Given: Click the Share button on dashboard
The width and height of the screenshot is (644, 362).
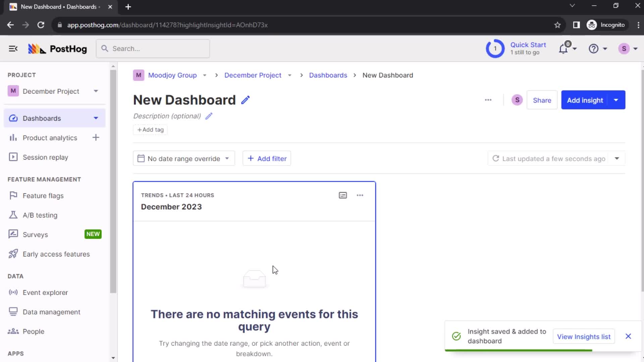Looking at the screenshot, I should [x=542, y=100].
